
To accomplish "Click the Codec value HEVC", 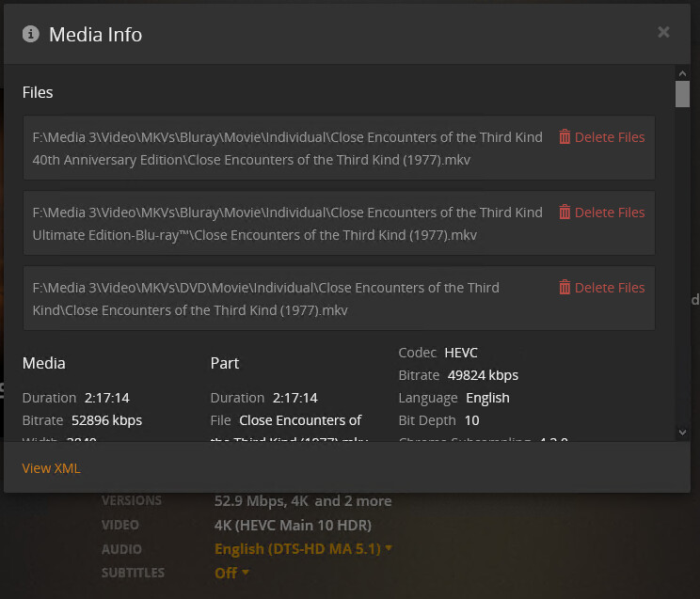I will (461, 353).
